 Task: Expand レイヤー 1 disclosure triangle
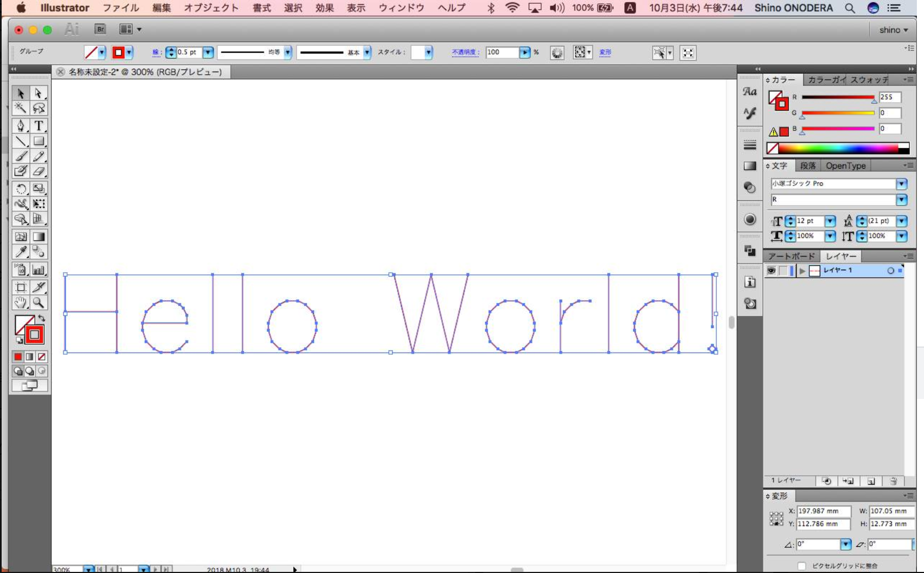coord(802,271)
